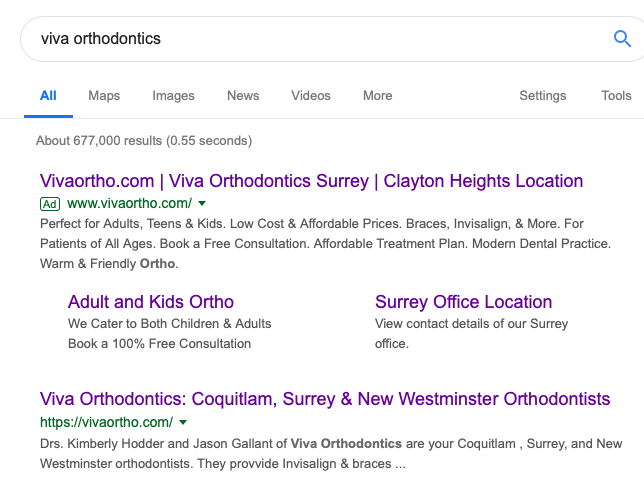Image resolution: width=644 pixels, height=493 pixels.
Task: Open the Viva Orthodontics Coquitlam organic result
Action: [325, 399]
